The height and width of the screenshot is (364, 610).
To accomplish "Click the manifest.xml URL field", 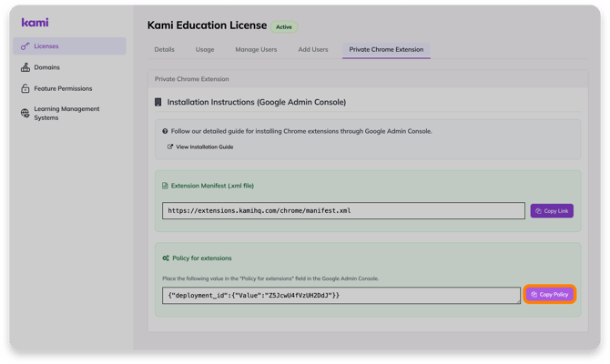I will click(x=343, y=210).
